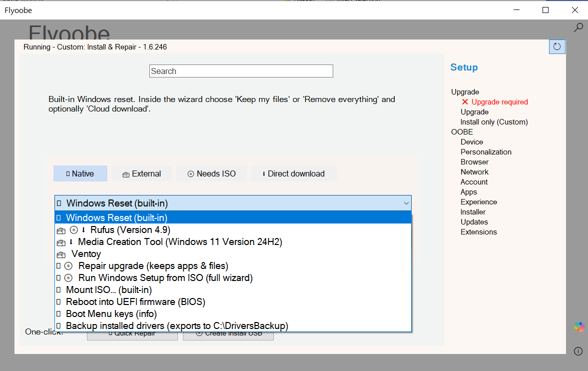Click the red X Upgrade required icon
The image size is (588, 371).
point(465,102)
